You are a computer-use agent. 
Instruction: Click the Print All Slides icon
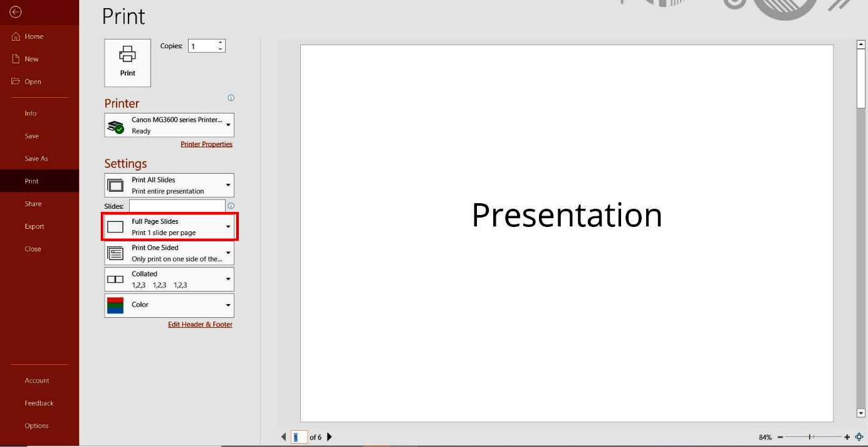(115, 184)
